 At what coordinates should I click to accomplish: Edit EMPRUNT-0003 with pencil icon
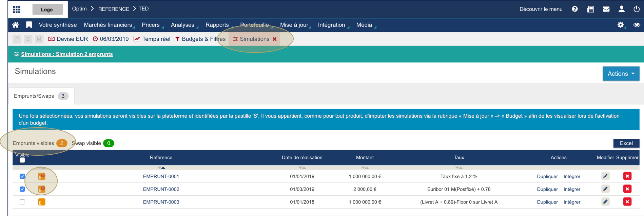click(605, 202)
